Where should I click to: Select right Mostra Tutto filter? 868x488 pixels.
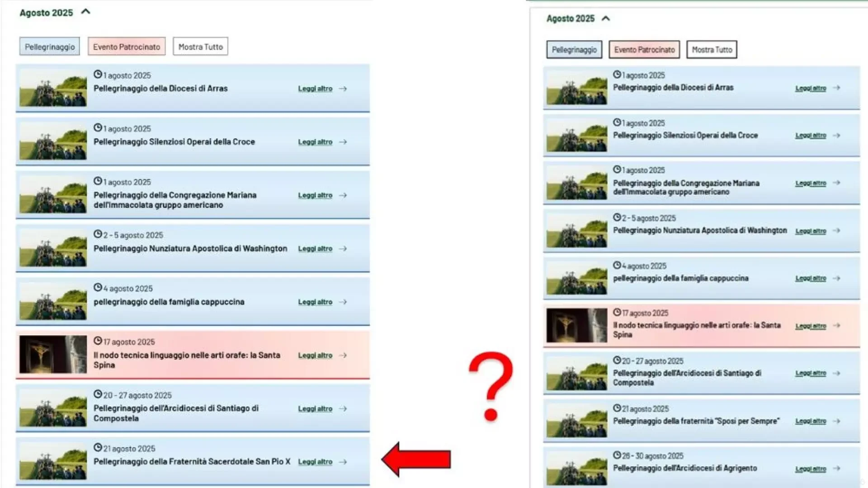tap(712, 50)
